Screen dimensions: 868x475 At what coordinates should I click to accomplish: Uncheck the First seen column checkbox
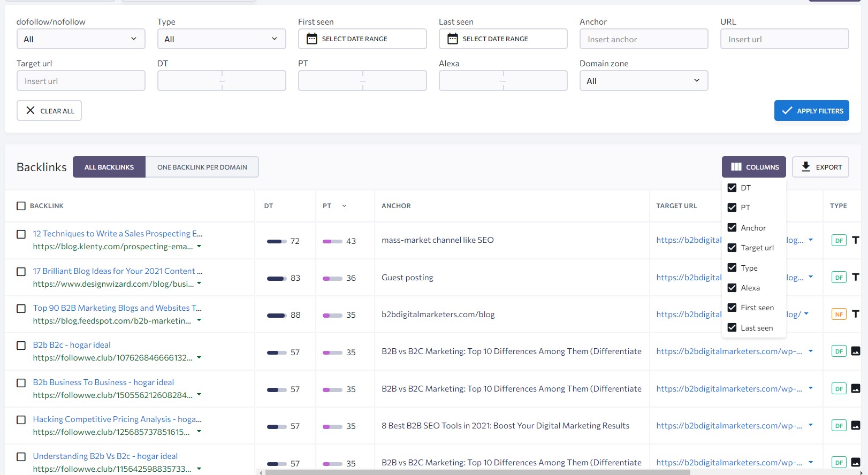[x=732, y=308]
